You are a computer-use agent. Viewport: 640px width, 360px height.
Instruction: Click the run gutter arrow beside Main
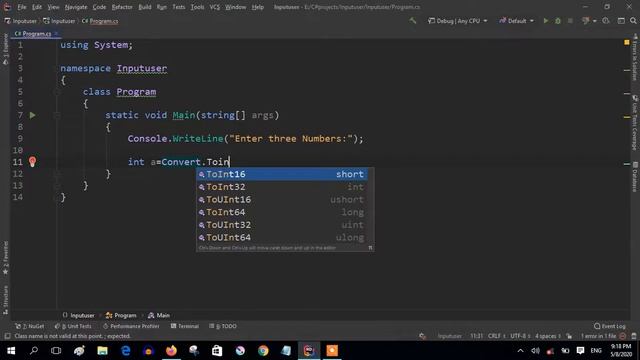[33, 116]
